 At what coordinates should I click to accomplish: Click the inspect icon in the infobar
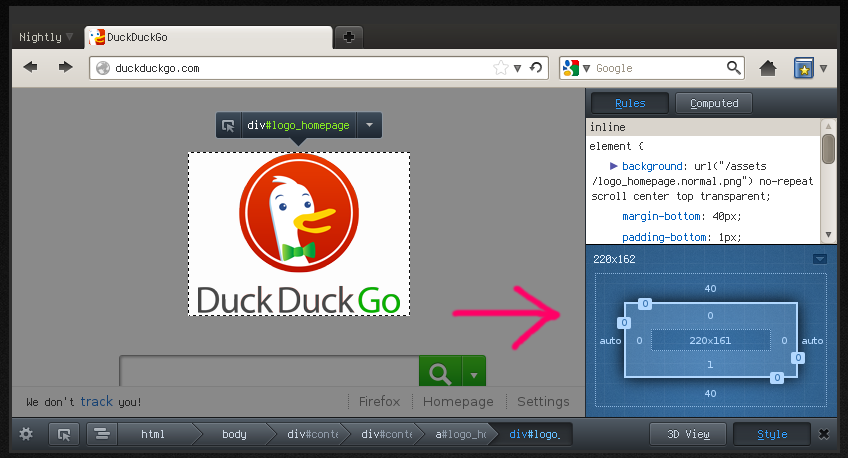click(228, 125)
